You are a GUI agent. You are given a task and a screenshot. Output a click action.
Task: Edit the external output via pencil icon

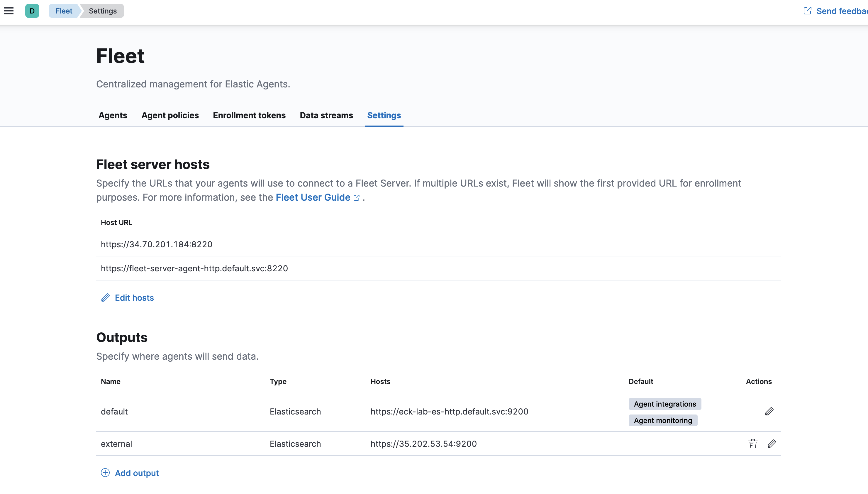click(x=772, y=444)
